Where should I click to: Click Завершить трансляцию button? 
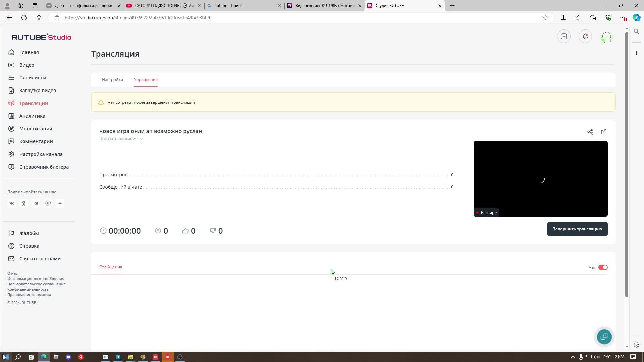coord(577,229)
